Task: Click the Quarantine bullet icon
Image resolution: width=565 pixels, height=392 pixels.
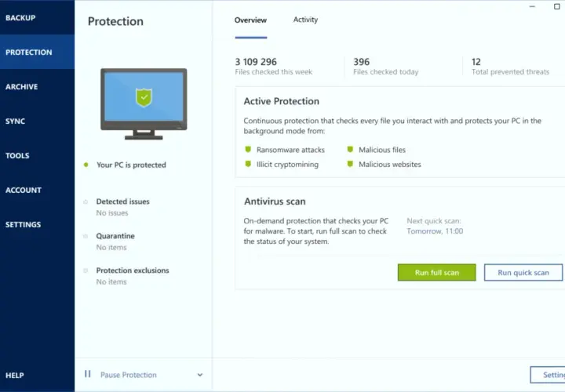Action: point(86,236)
